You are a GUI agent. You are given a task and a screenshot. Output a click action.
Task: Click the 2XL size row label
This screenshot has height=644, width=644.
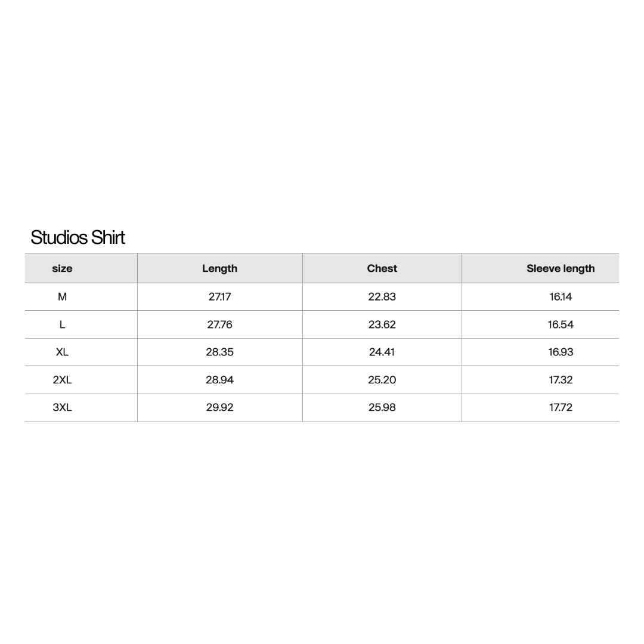point(62,380)
